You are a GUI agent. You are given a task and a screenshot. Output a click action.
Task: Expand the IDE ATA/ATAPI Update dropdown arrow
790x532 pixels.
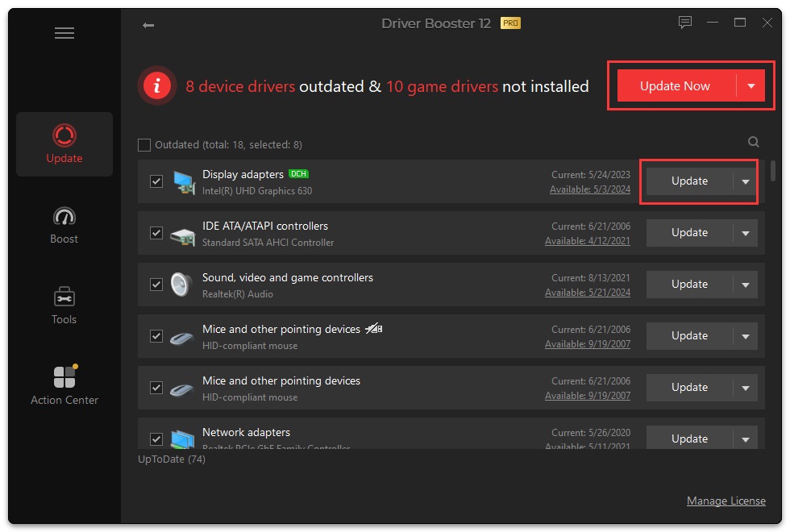pyautogui.click(x=745, y=233)
